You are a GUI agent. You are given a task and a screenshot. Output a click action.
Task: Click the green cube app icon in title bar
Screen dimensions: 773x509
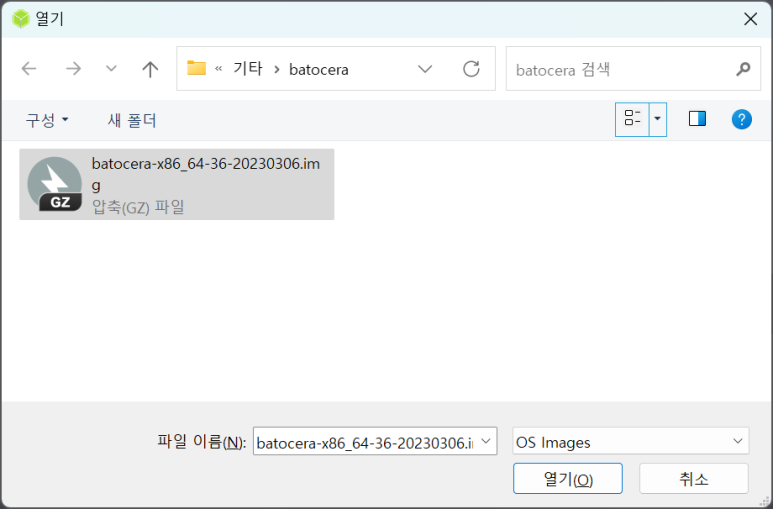[21, 19]
